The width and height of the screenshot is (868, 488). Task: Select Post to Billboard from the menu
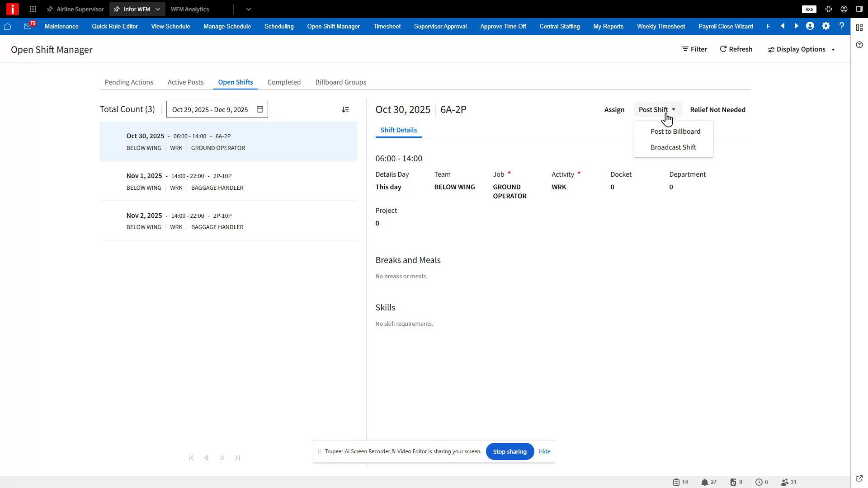point(675,131)
